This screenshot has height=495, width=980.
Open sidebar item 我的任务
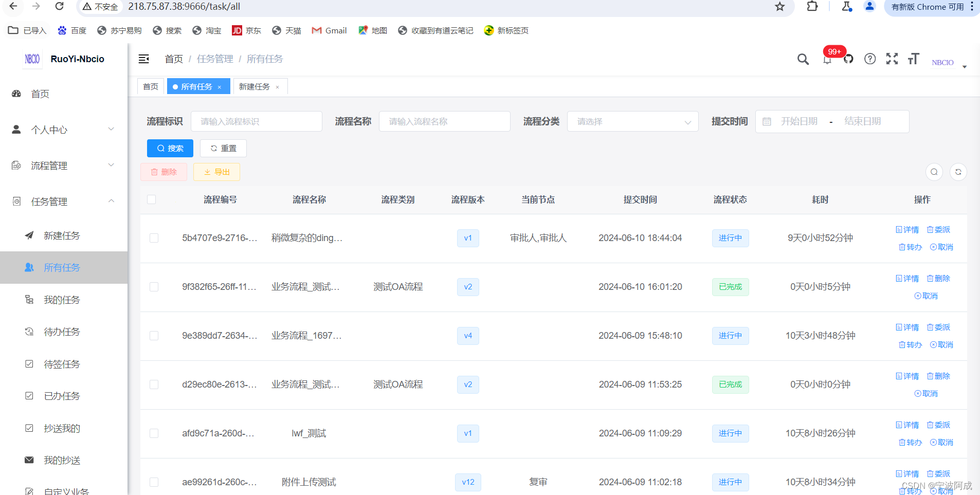pos(64,300)
